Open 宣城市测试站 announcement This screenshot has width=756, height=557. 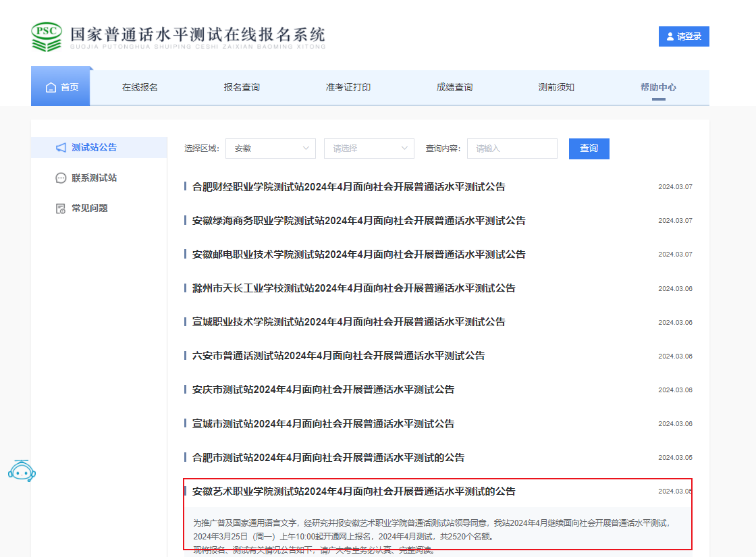(323, 423)
